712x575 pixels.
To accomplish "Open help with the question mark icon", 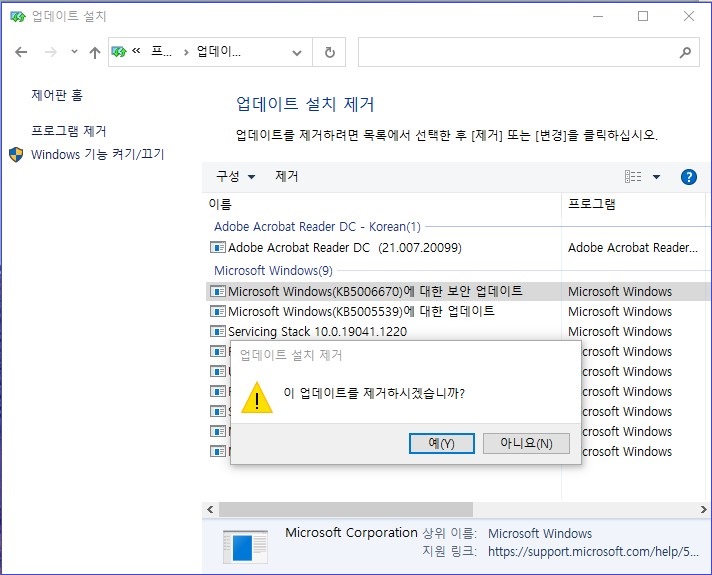I will [x=688, y=177].
